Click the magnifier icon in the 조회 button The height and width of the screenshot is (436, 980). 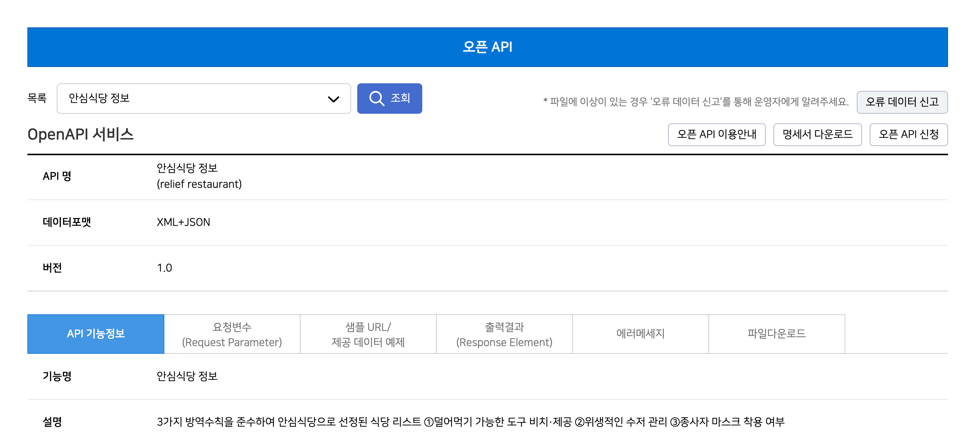click(x=376, y=98)
